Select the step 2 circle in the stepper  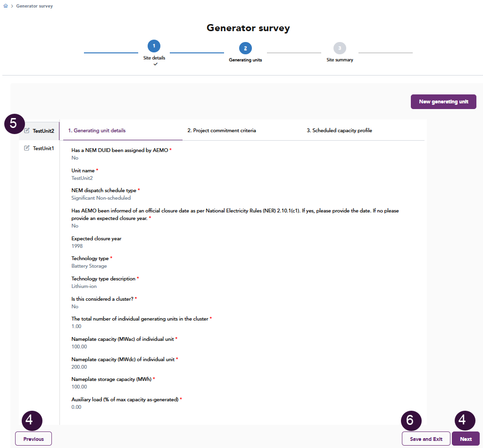click(245, 48)
